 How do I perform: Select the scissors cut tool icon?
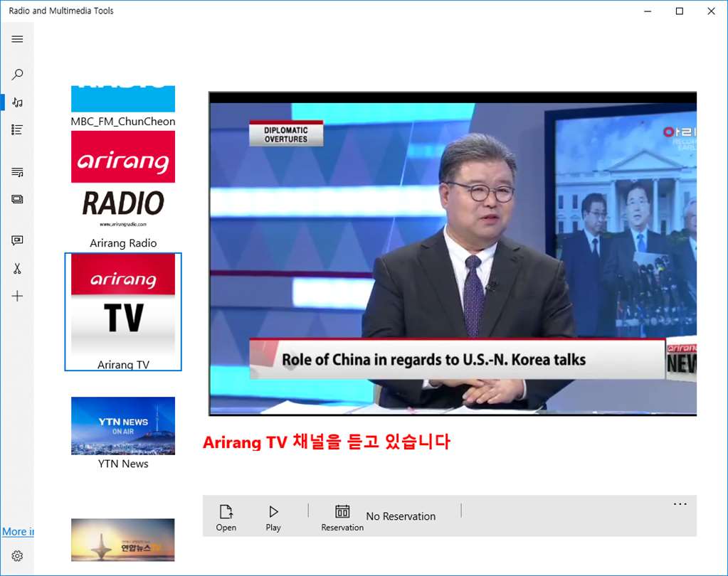point(17,269)
